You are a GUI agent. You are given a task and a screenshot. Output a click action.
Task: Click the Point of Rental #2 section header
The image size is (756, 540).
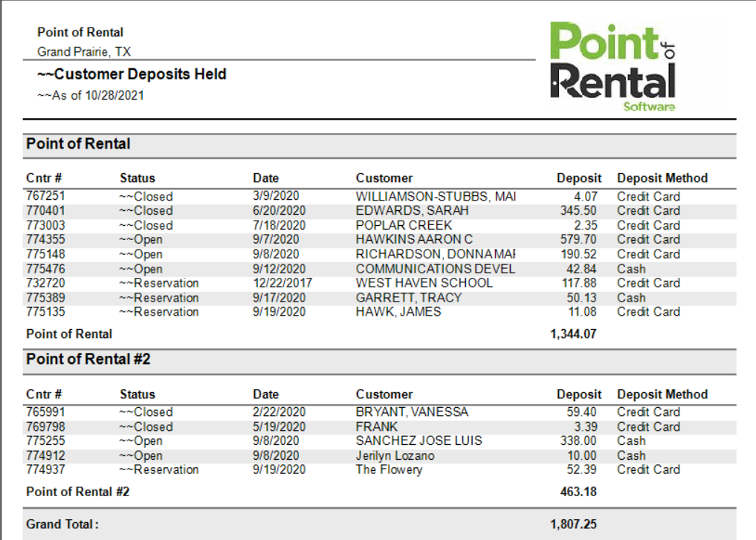88,360
